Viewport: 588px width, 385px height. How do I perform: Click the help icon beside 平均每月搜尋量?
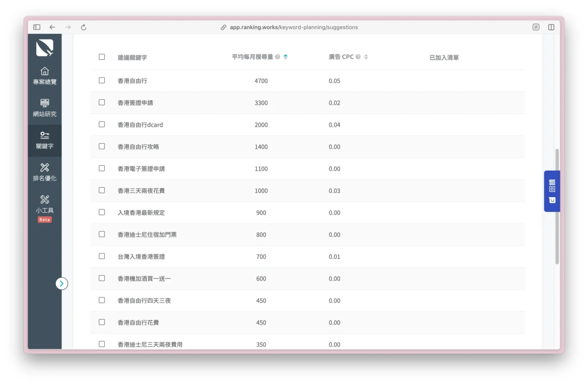click(278, 57)
